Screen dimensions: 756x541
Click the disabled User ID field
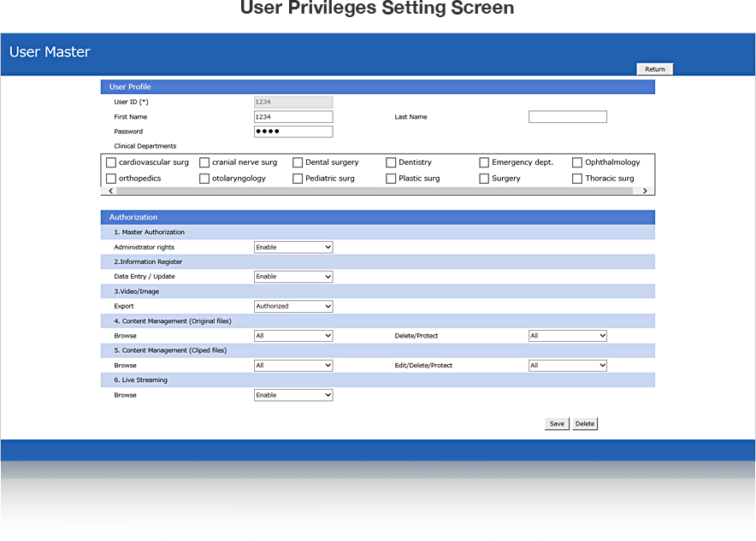(293, 102)
